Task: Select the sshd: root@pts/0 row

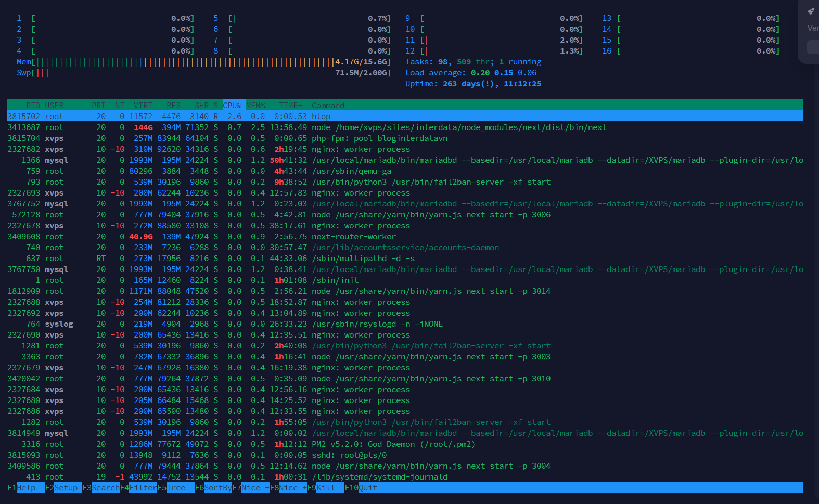Action: [x=405, y=455]
